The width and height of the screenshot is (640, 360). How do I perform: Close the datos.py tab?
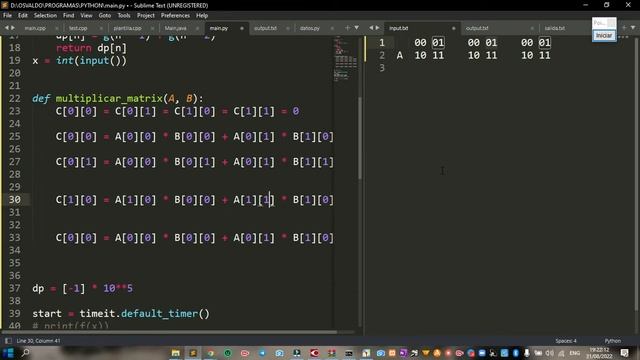coord(332,29)
